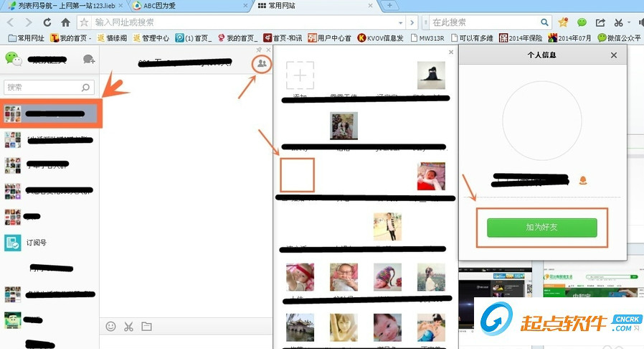Go to the browser home page icon
Screen dimensions: 644x349
(x=65, y=22)
